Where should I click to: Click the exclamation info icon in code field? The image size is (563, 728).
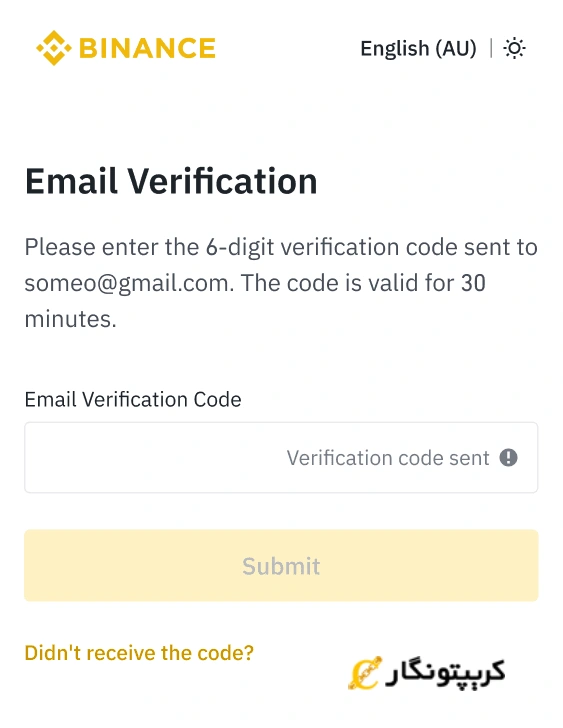[x=508, y=458]
